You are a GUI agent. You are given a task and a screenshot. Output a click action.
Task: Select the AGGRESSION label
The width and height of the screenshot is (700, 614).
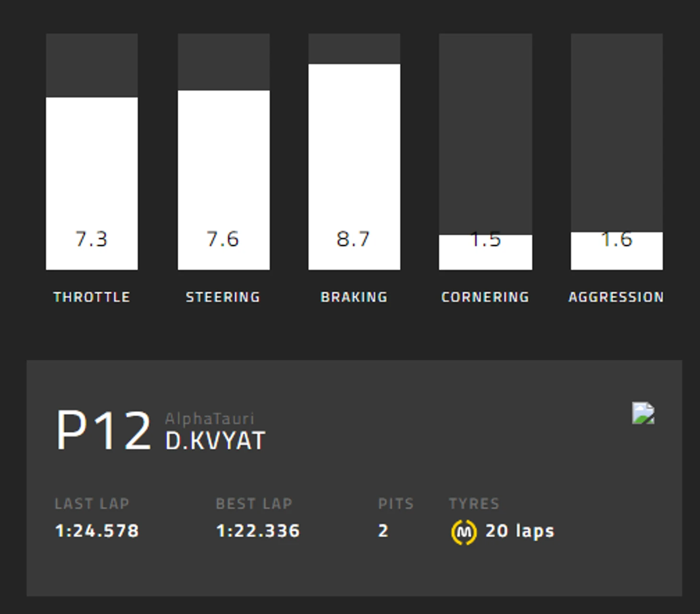[616, 297]
